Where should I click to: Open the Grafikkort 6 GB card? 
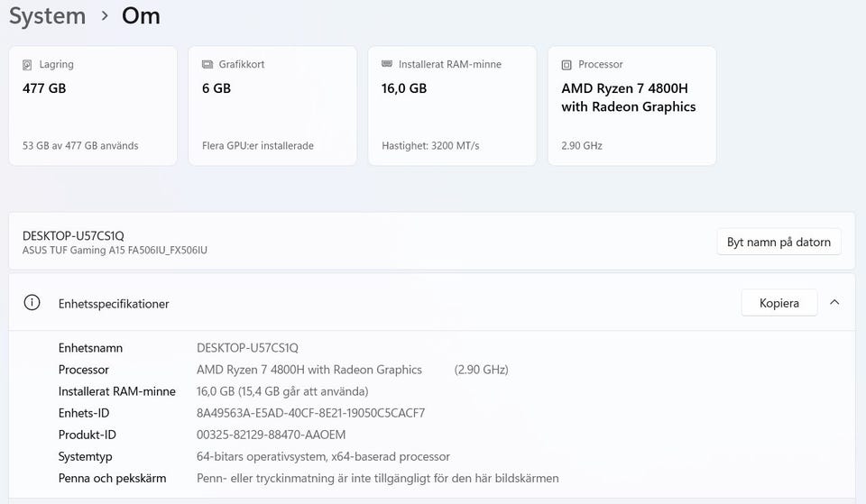[272, 105]
